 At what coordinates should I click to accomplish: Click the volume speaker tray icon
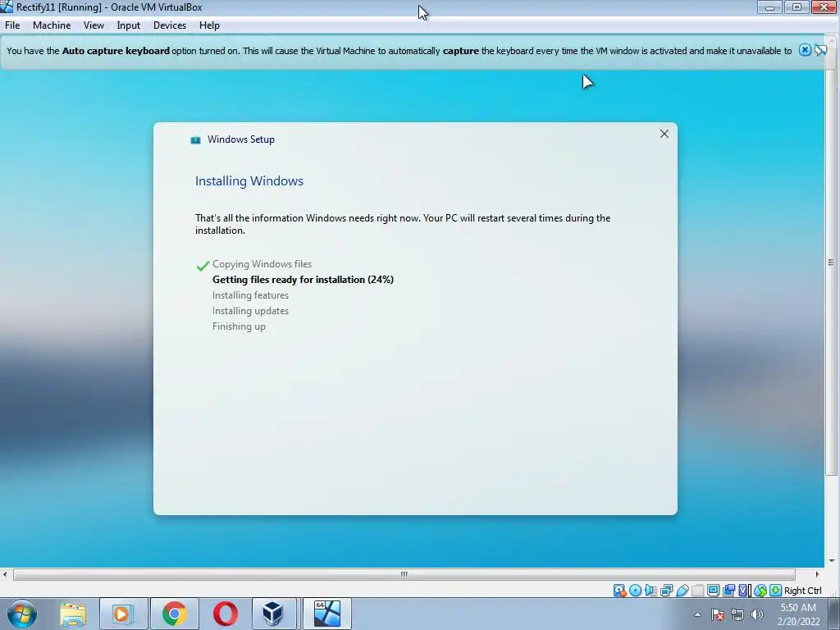click(x=756, y=614)
